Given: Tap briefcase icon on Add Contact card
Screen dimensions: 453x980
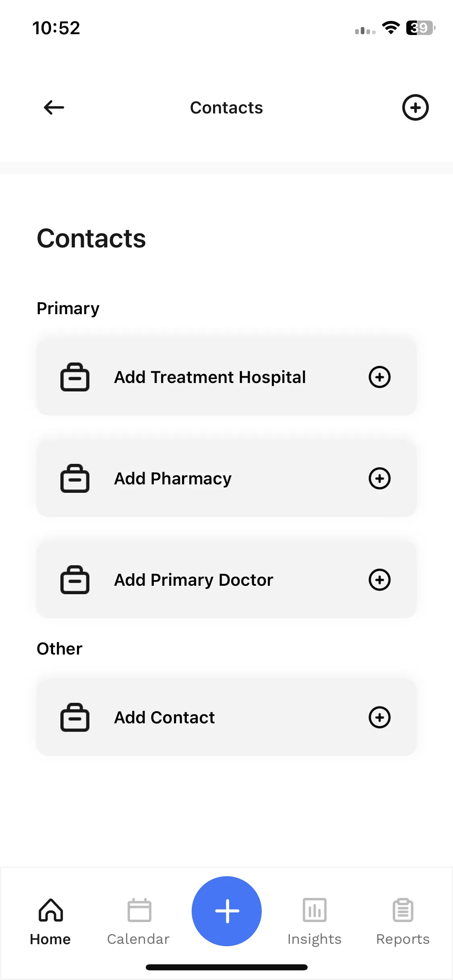Looking at the screenshot, I should 75,717.
